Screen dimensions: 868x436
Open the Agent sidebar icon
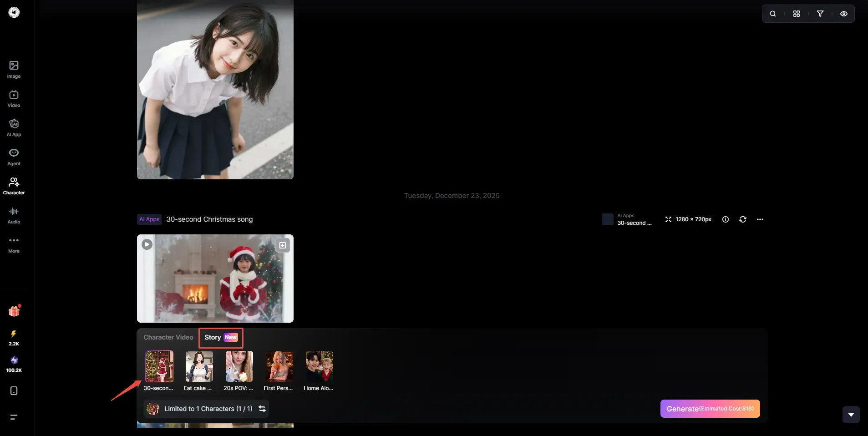[14, 157]
